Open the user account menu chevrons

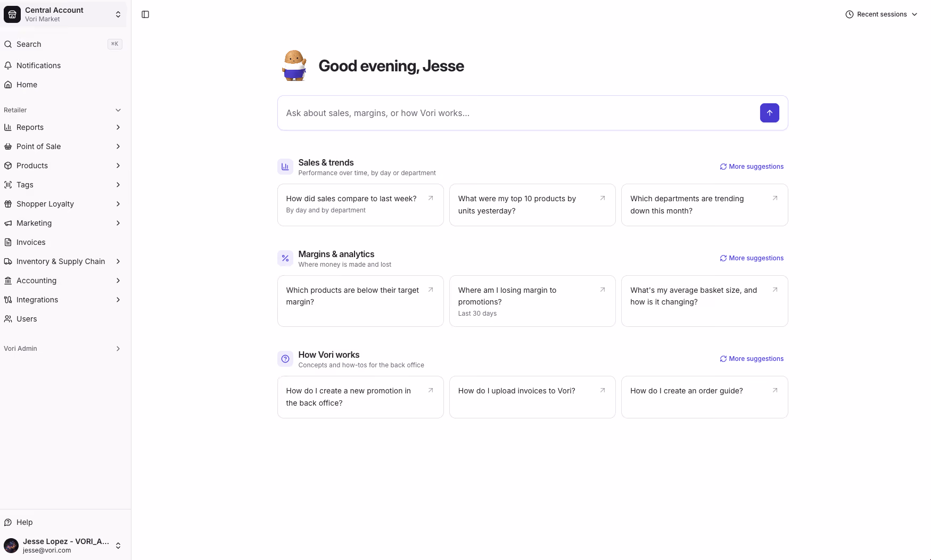(x=118, y=546)
